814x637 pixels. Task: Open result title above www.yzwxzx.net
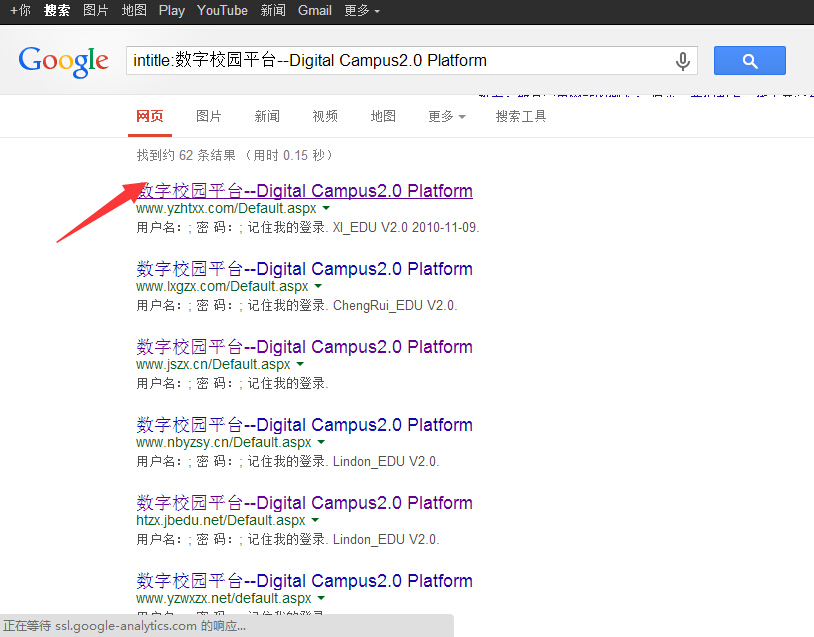coord(305,580)
